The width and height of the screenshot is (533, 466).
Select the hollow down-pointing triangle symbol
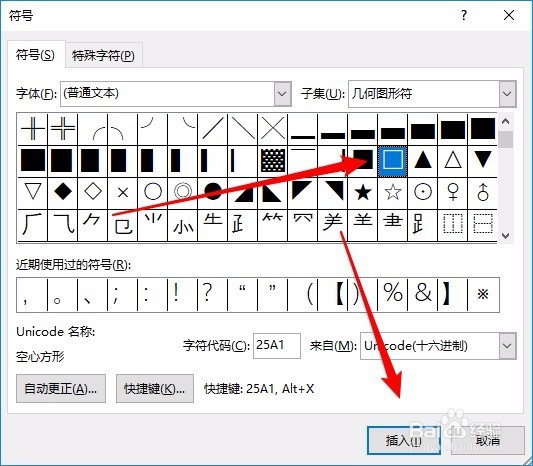tap(33, 193)
